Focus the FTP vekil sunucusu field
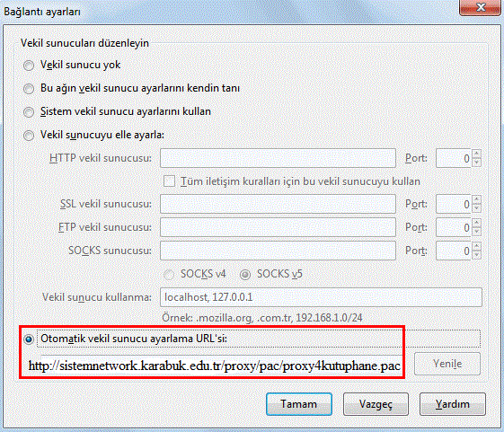This screenshot has width=504, height=432. [x=278, y=227]
